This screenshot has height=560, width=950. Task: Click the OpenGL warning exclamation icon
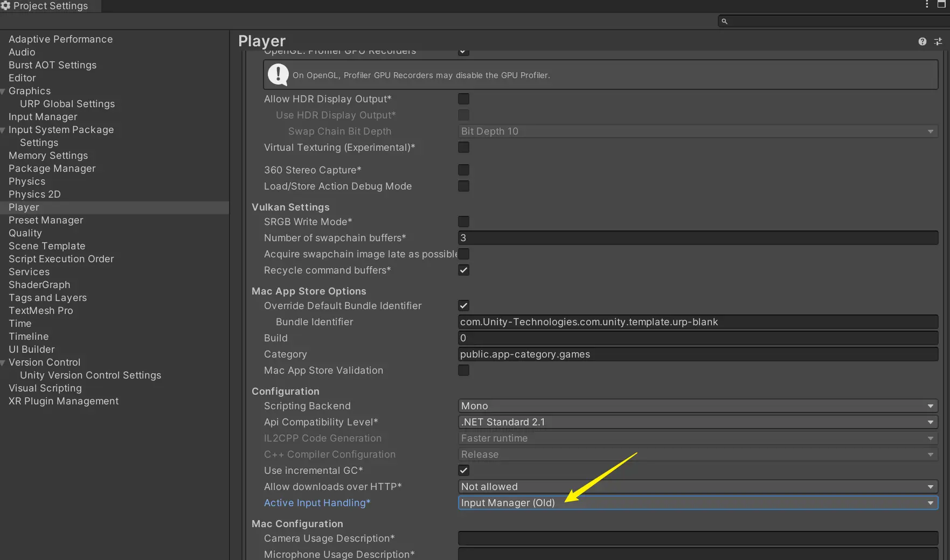[278, 75]
